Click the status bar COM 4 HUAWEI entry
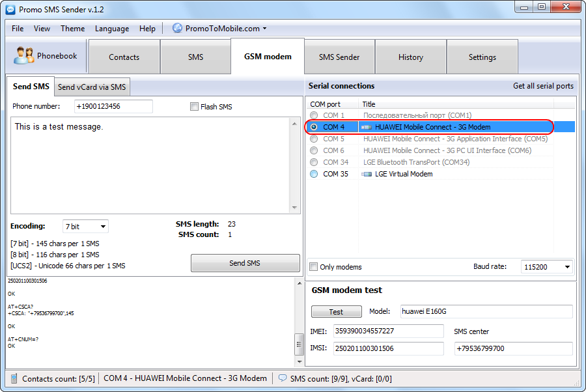Viewport: 586px width, 392px height. [185, 378]
